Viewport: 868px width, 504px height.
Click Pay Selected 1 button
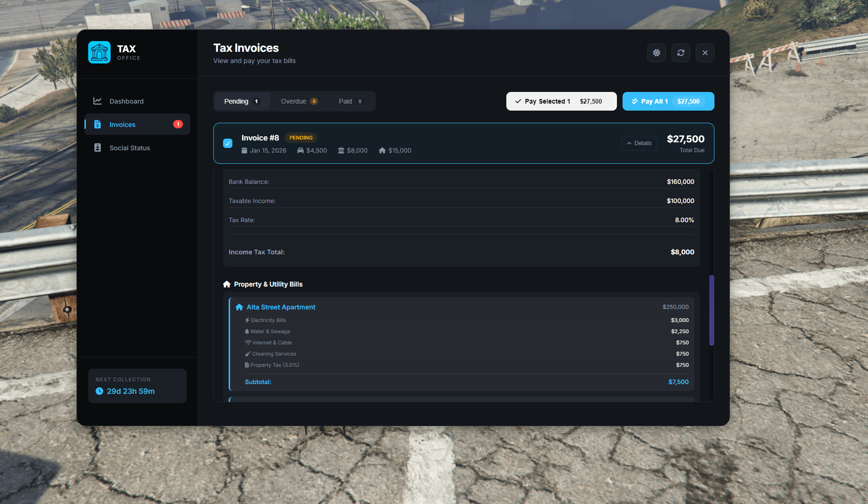[x=561, y=101]
